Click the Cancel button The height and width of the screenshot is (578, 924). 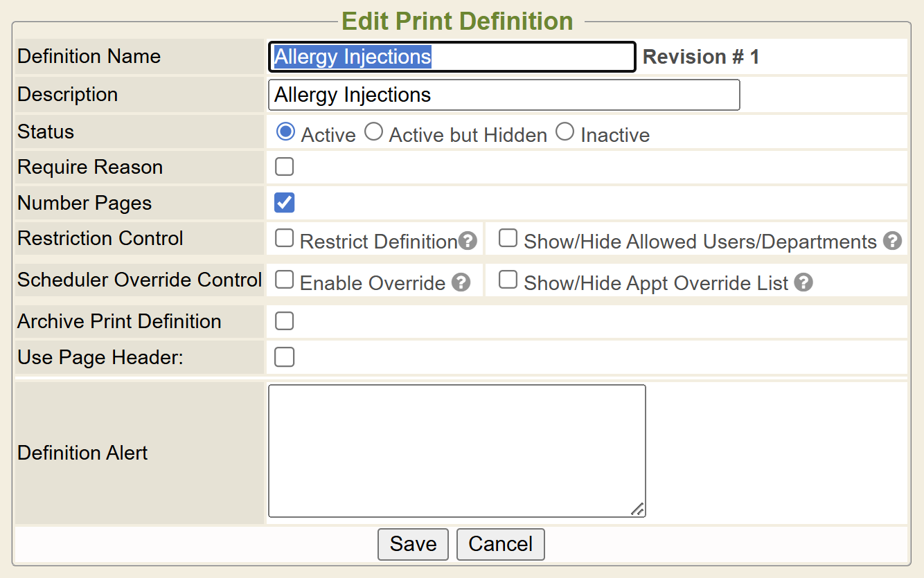coord(500,544)
